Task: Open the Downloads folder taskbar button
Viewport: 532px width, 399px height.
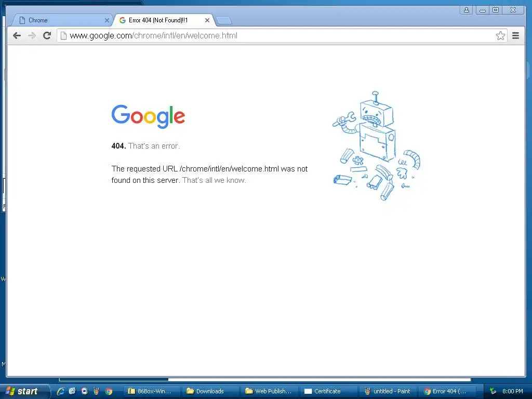Action: point(210,391)
